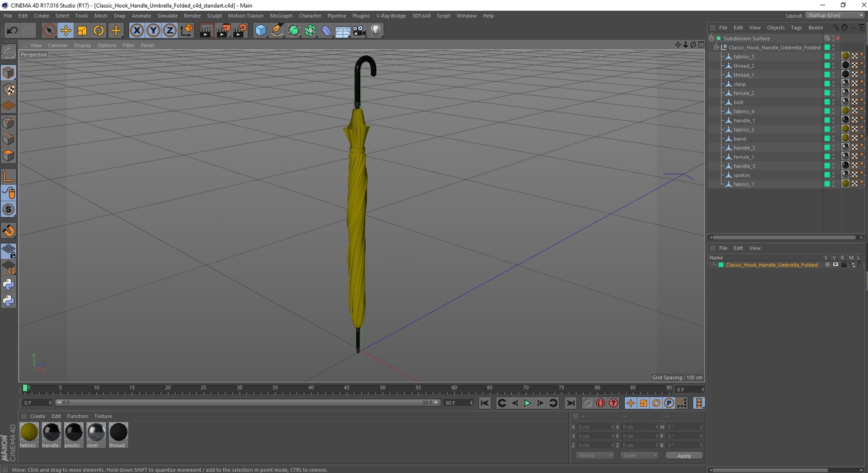Viewport: 868px width, 473px height.
Task: Play the animation forwards
Action: (527, 403)
